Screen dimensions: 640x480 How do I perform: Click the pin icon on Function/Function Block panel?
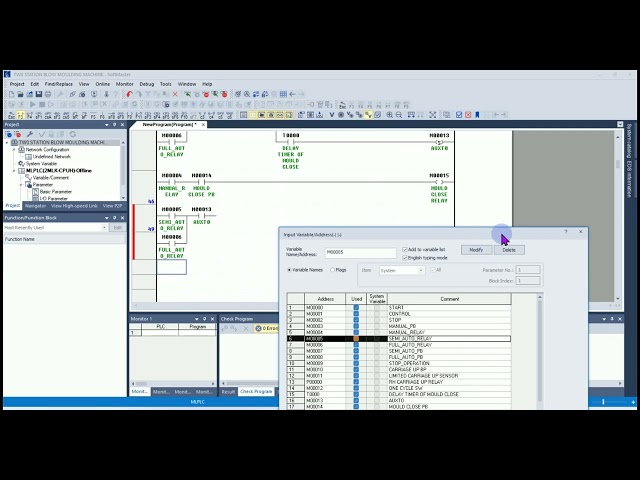click(115, 218)
